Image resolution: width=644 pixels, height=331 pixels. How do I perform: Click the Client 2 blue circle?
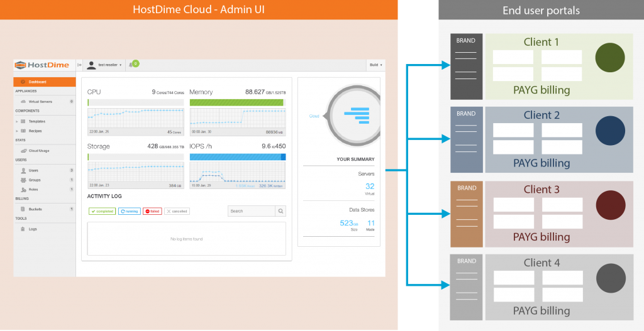(610, 131)
